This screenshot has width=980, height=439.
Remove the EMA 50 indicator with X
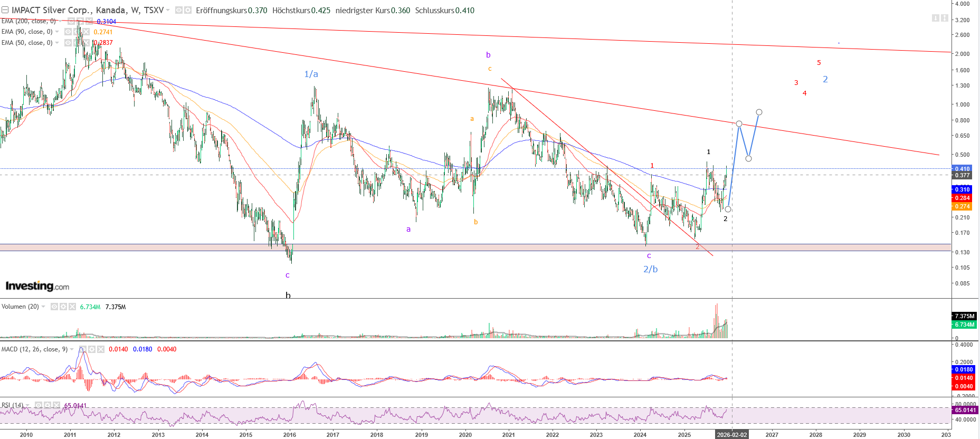pyautogui.click(x=86, y=43)
